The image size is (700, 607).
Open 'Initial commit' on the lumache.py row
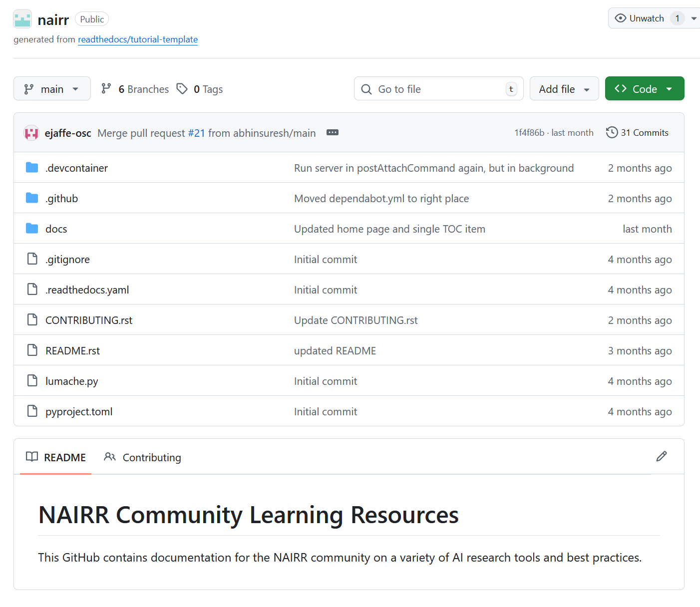(x=326, y=381)
